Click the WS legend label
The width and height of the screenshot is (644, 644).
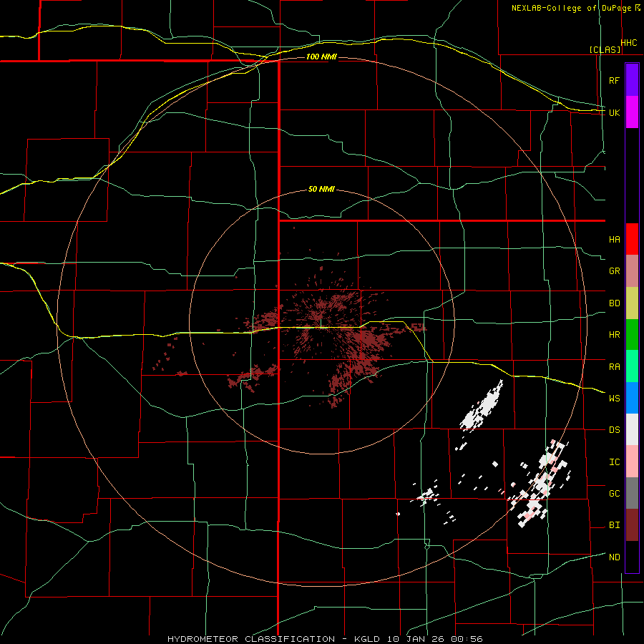[614, 399]
